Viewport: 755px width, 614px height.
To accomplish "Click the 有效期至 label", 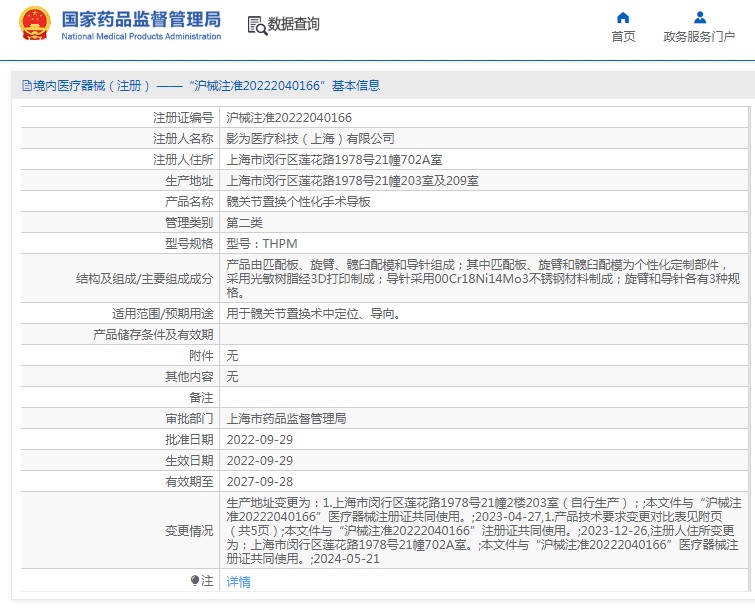I will (x=189, y=482).
